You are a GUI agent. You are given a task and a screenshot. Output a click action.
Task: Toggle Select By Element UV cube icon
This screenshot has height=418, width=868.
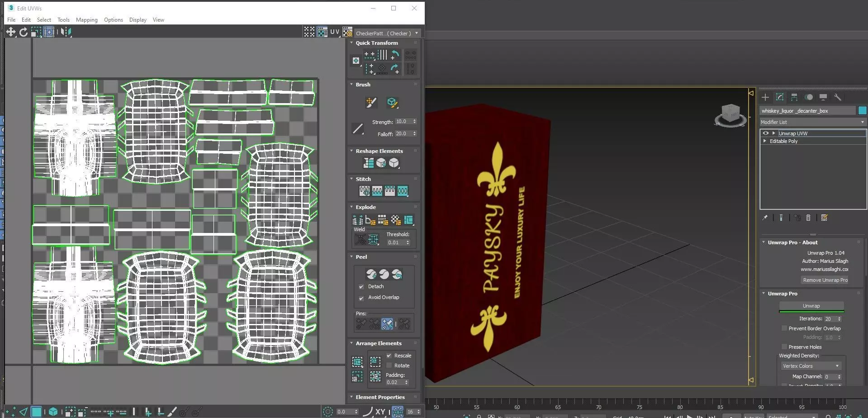[x=53, y=412]
